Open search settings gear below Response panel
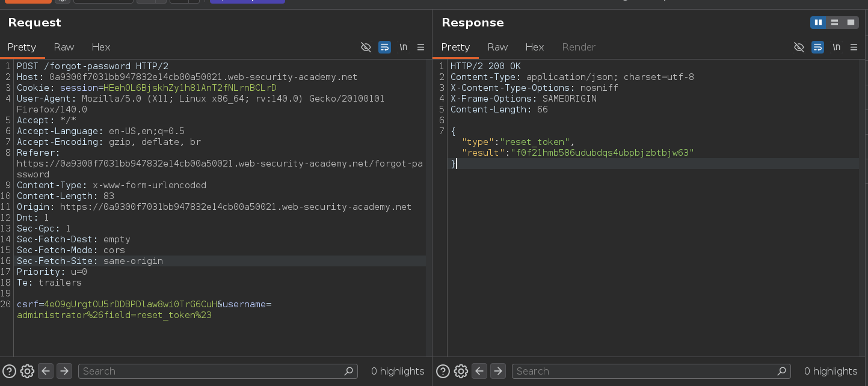Image resolution: width=868 pixels, height=386 pixels. click(x=461, y=371)
